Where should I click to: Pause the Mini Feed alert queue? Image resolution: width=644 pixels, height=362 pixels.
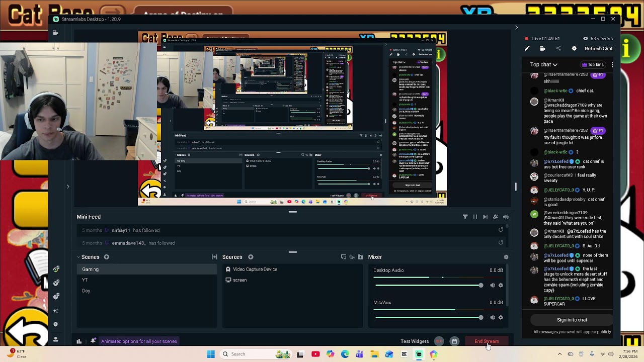[x=475, y=217]
